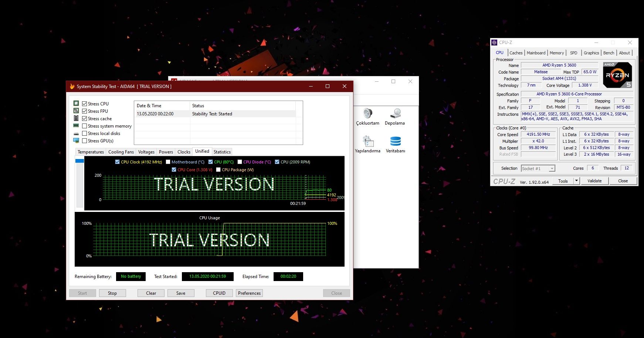Click the percent icon beside Stress FPU
The image size is (644, 338).
point(76,111)
